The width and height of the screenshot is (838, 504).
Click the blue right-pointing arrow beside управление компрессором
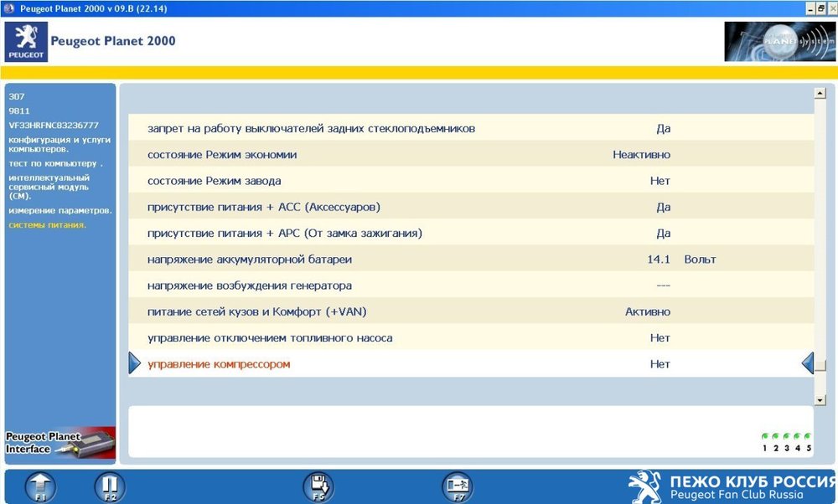pyautogui.click(x=134, y=363)
